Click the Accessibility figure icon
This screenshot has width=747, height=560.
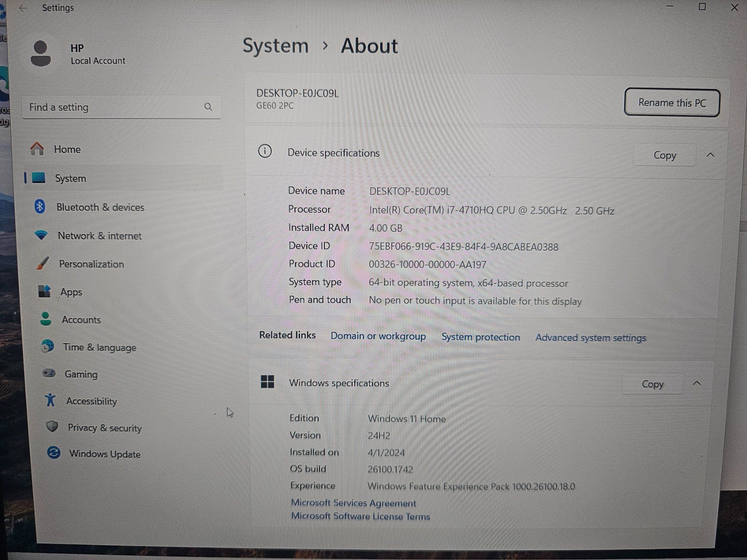[50, 400]
